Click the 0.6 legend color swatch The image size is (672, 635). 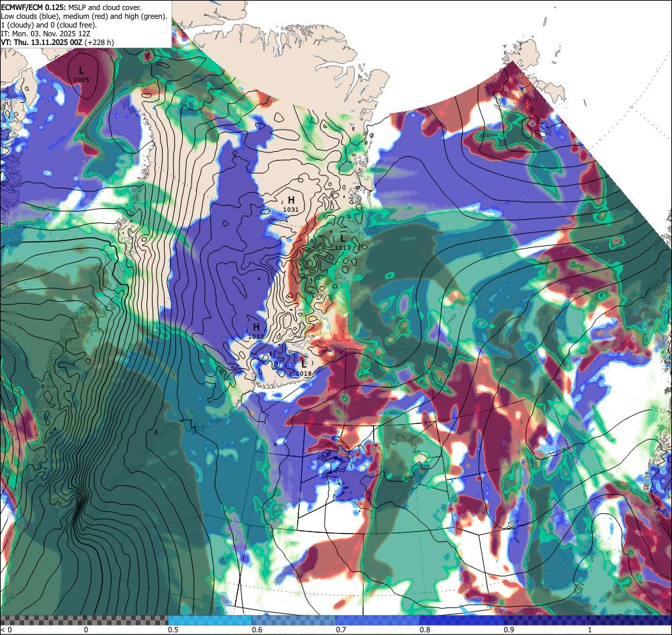click(294, 620)
